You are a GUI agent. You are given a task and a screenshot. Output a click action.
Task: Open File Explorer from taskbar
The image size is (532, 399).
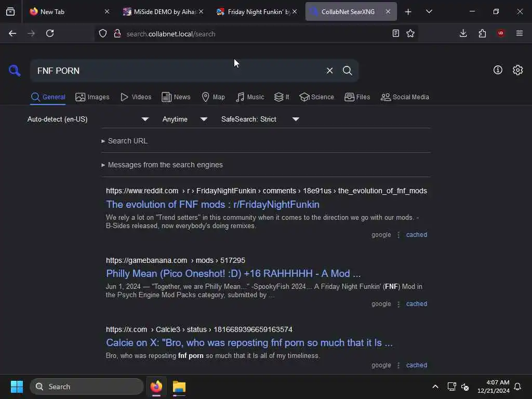tap(179, 387)
